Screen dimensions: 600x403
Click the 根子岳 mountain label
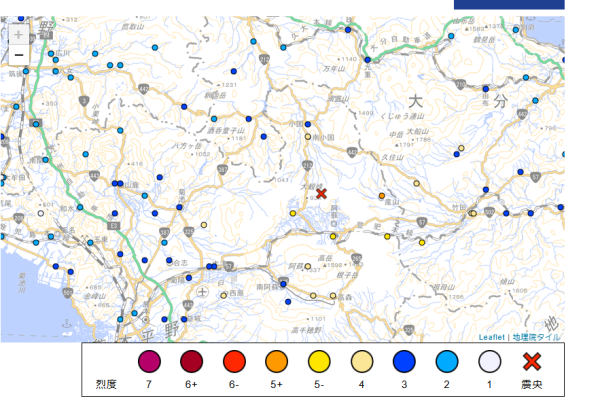click(x=348, y=275)
